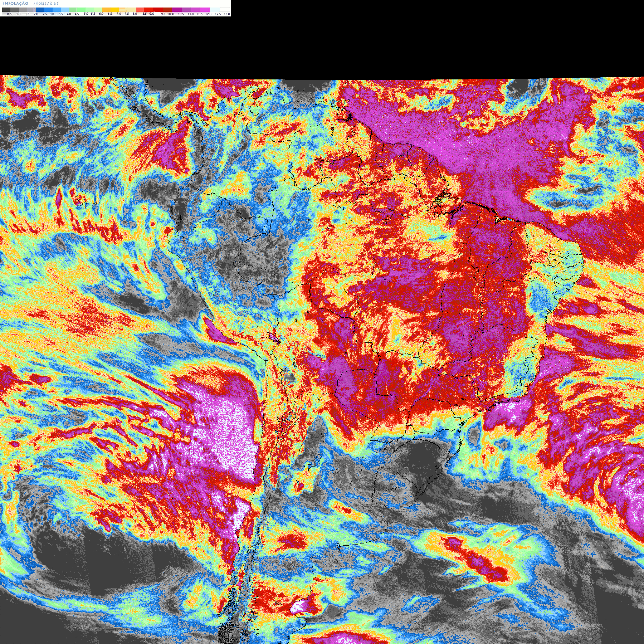Select the dark purple swatch above 10.5
This screenshot has height=644, width=644.
tap(177, 10)
